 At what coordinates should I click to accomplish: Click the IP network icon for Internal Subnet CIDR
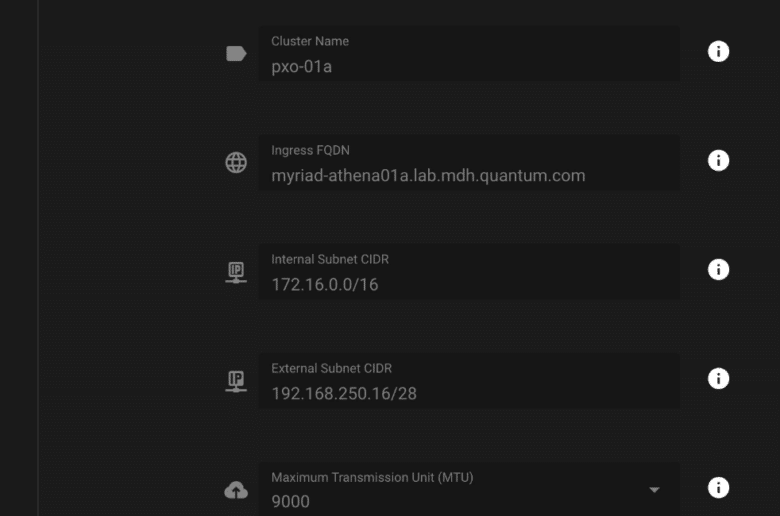[x=236, y=272]
